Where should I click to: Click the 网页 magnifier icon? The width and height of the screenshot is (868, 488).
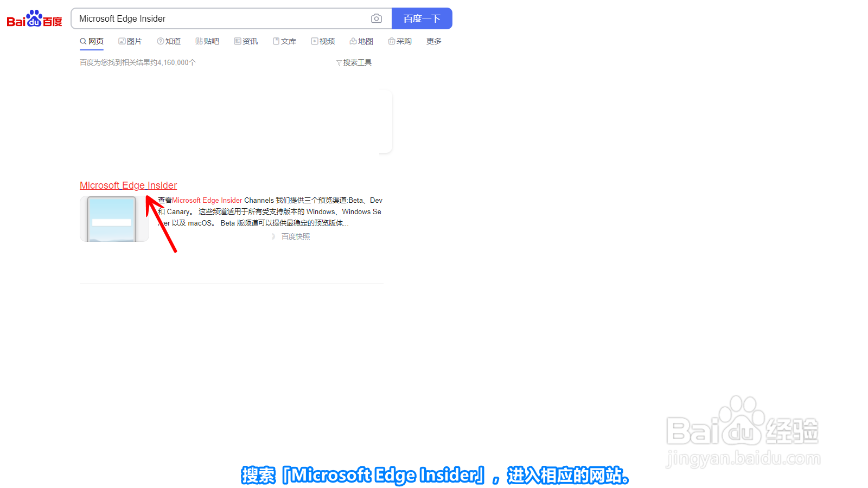point(84,41)
